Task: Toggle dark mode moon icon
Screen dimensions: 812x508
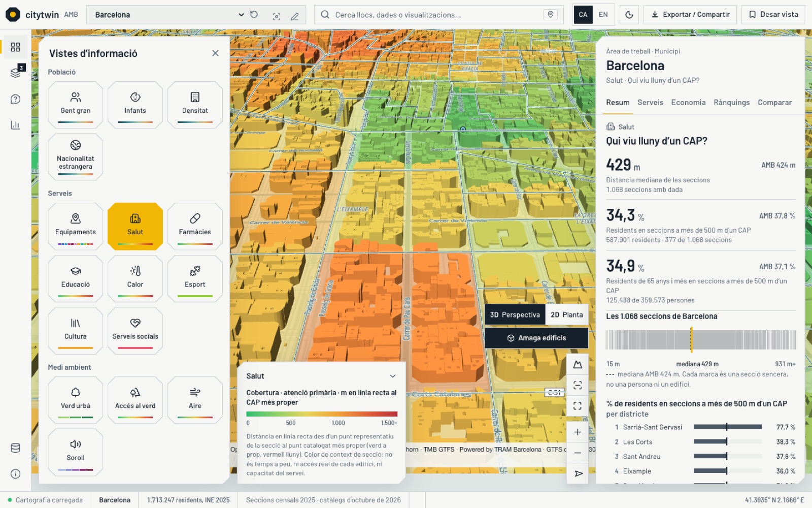Action: (629, 15)
